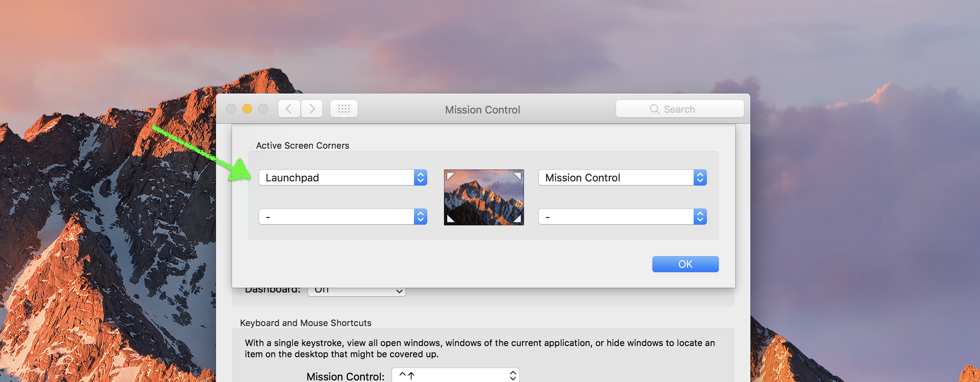This screenshot has width=980, height=382.
Task: Click the top-left corner marker in the preview
Action: point(450,176)
